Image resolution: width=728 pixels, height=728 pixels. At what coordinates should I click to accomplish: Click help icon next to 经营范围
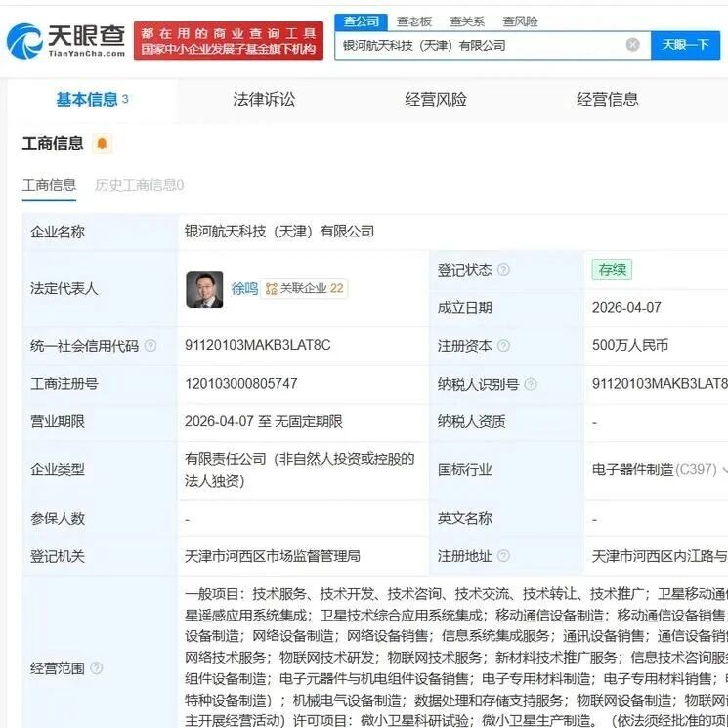96,668
